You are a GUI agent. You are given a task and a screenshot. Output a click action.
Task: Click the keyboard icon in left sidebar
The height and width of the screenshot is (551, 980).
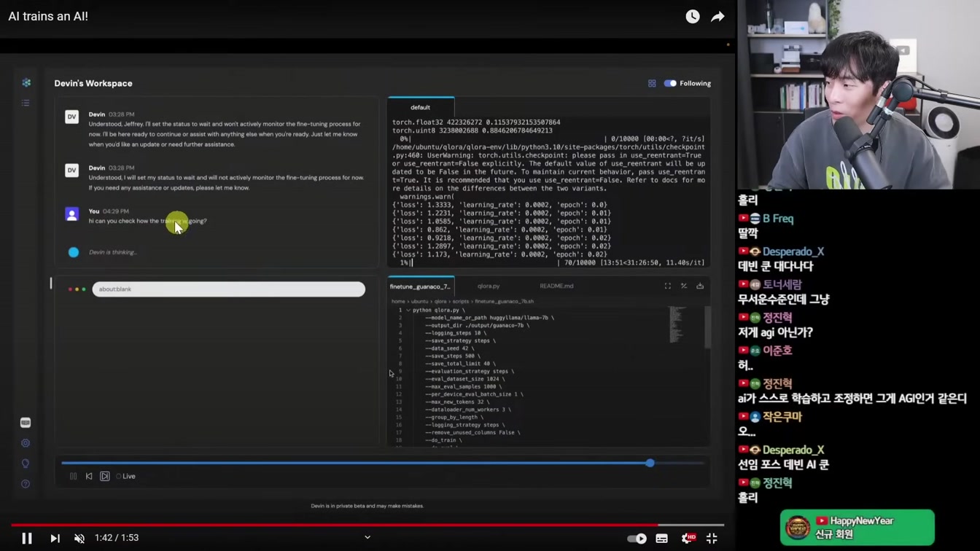26,423
